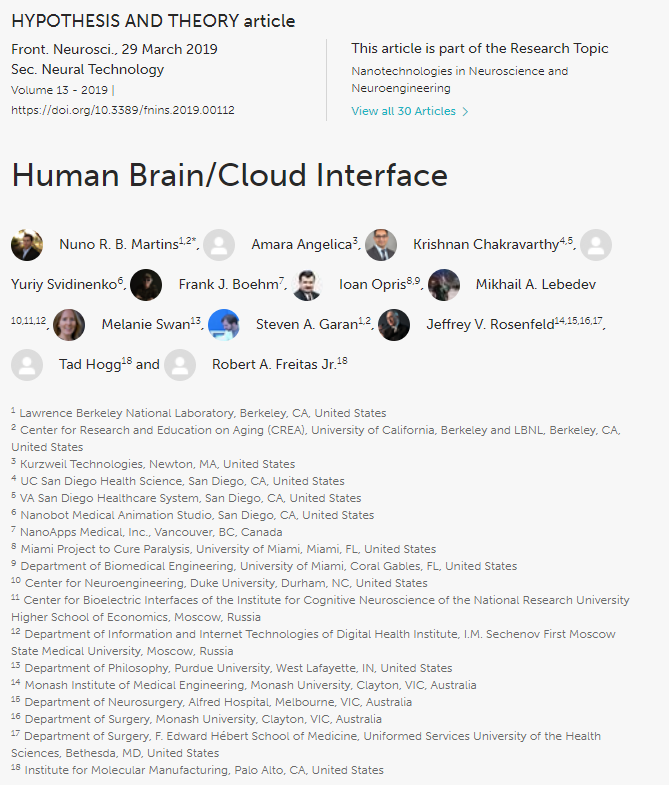Click Miami Project to Cure Paralysis affiliation
669x785 pixels.
(224, 549)
